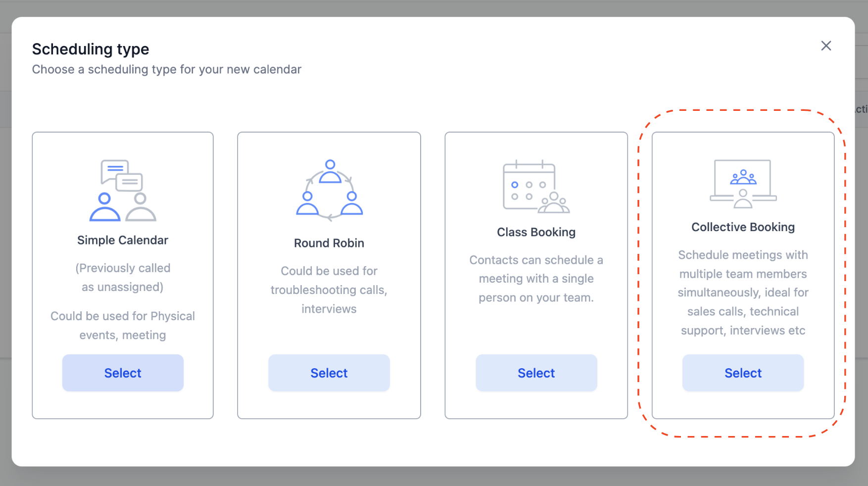Select the Collective Booking scheduling type

click(x=743, y=373)
